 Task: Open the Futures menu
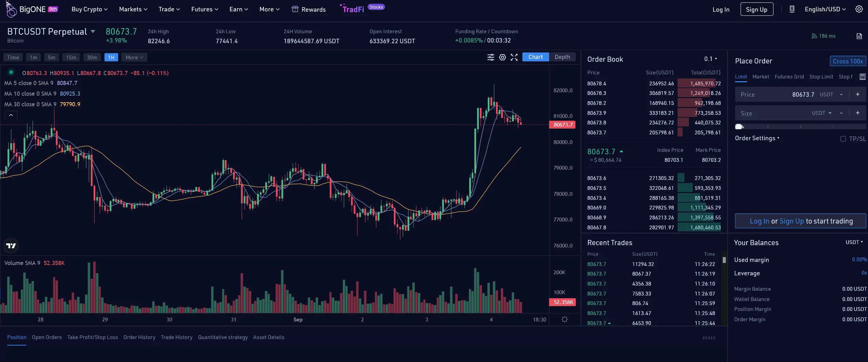204,9
